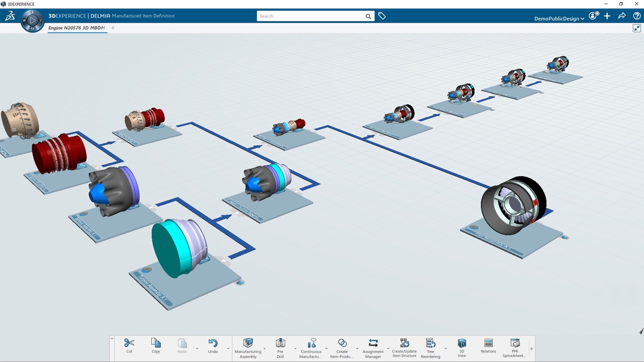Open the DemoPublicDesign user dropdown
Screen dimensions: 644x362
pos(559,18)
